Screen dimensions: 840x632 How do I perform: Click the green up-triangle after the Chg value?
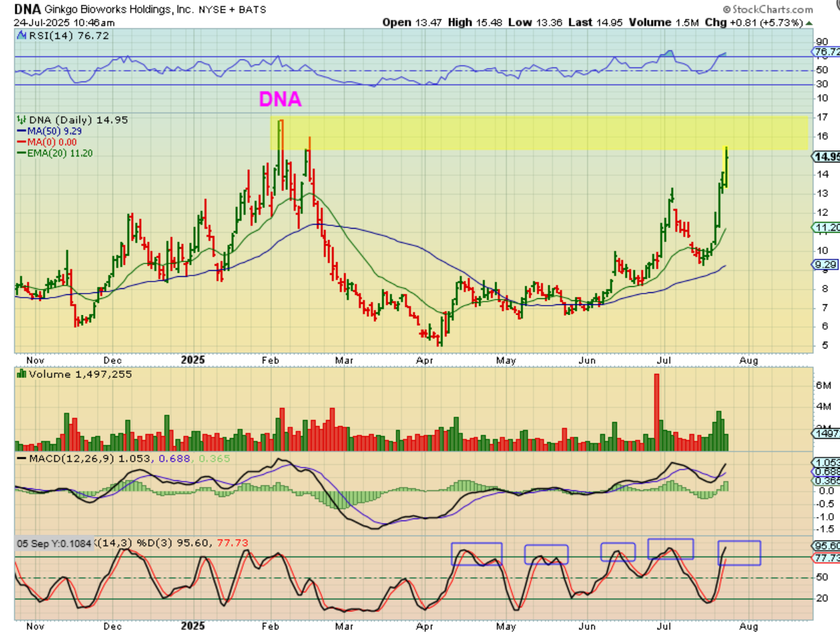[x=809, y=22]
